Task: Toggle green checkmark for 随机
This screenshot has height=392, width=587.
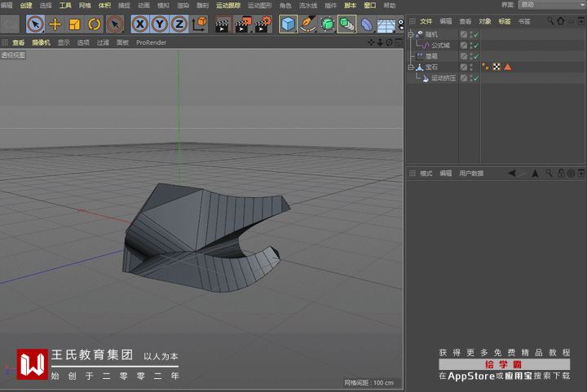Action: click(476, 34)
